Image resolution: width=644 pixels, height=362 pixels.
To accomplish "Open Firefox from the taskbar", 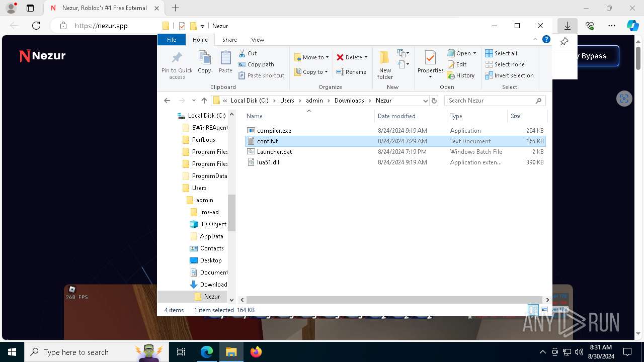I will click(x=256, y=352).
